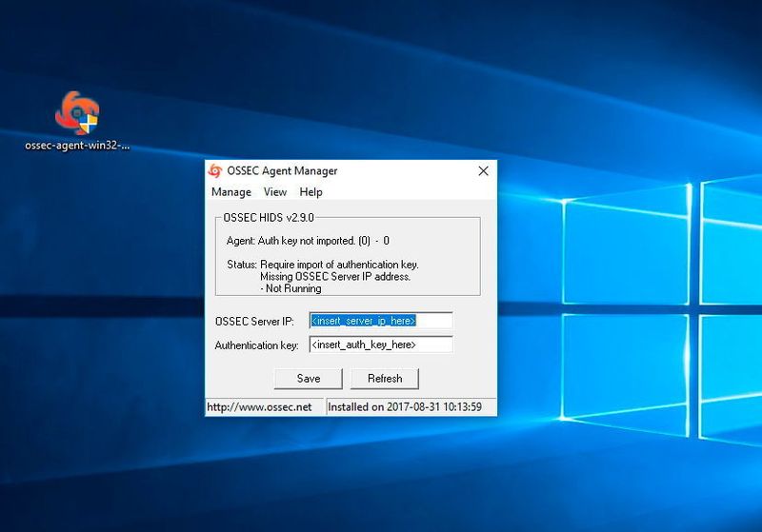Click the OSSEC logo in the title bar

[x=215, y=171]
